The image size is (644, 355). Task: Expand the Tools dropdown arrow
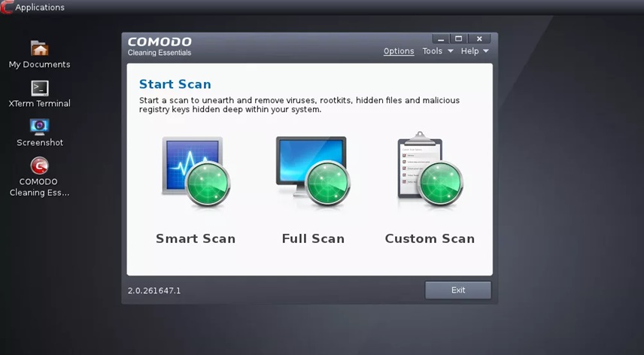pyautogui.click(x=451, y=51)
